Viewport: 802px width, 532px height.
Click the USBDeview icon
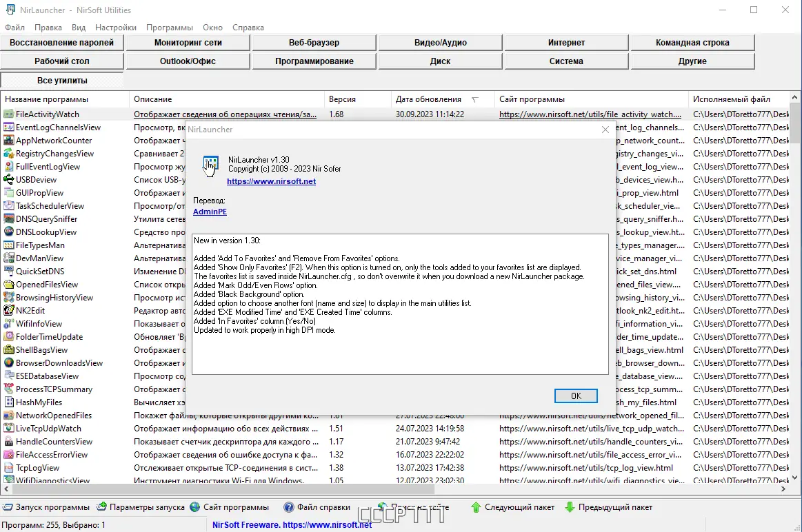click(9, 179)
